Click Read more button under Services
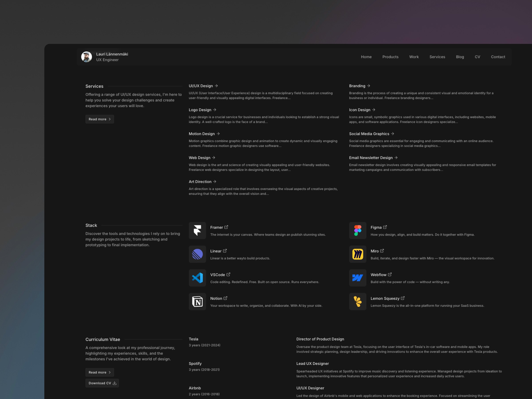 (100, 119)
